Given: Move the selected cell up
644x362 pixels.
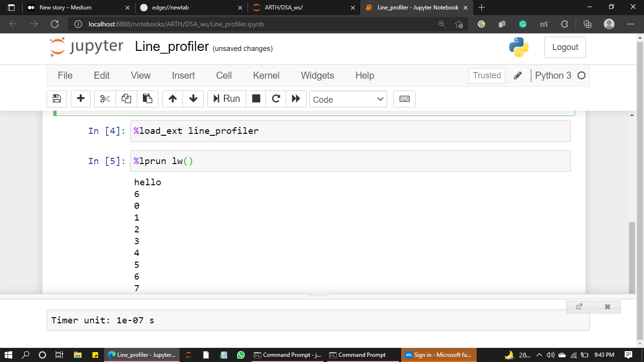Looking at the screenshot, I should [x=173, y=99].
